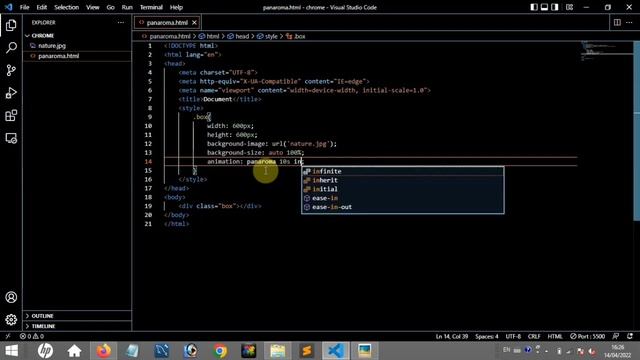Viewport: 640px width, 360px height.
Task: Expand the TIMELINE section
Action: click(x=77, y=326)
